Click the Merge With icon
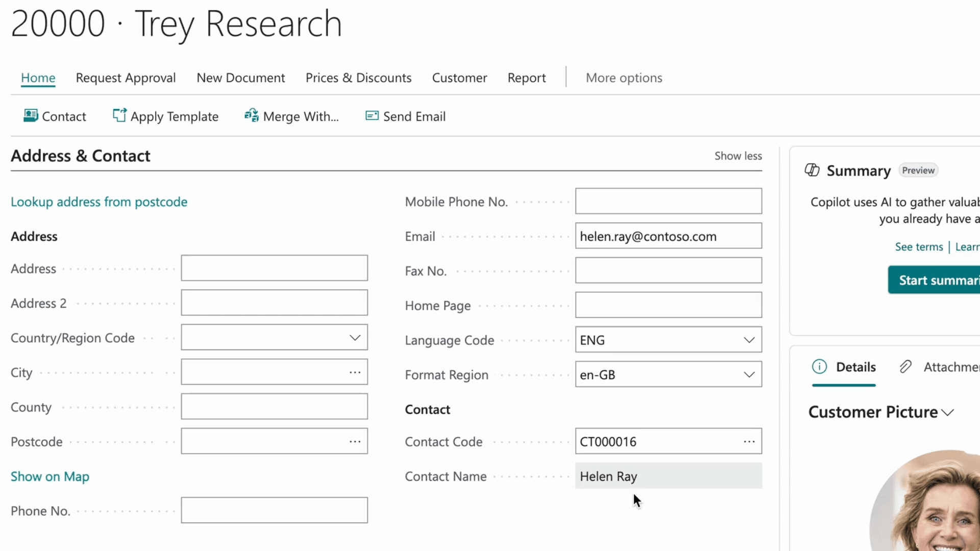This screenshot has width=980, height=551. pyautogui.click(x=251, y=116)
